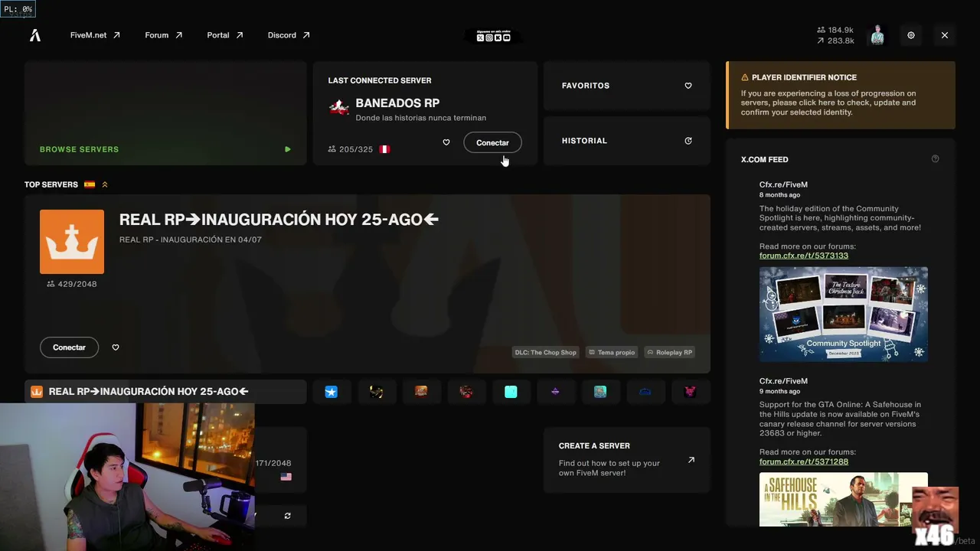The width and height of the screenshot is (980, 551).
Task: Click the Peru flag on Baneados RP
Action: (x=385, y=149)
